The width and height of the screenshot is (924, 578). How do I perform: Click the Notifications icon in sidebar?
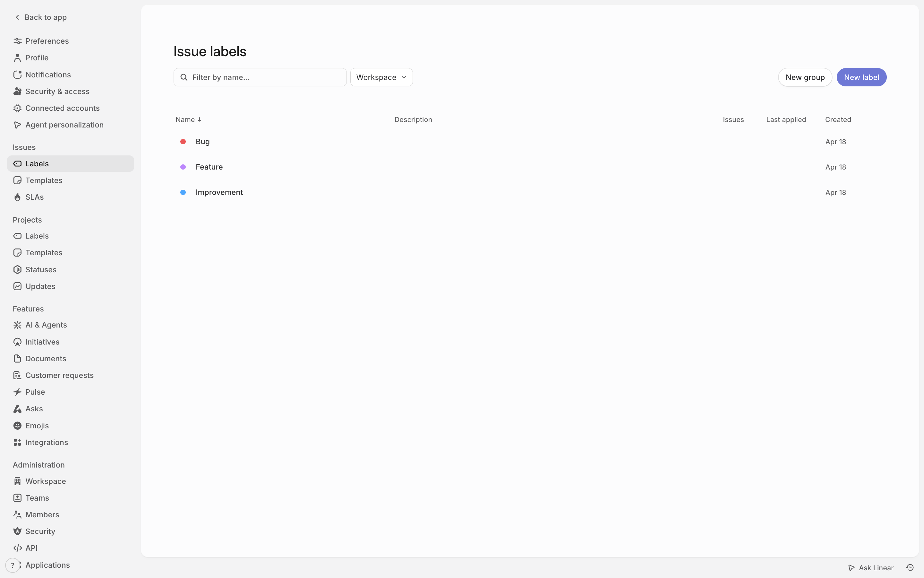click(18, 74)
